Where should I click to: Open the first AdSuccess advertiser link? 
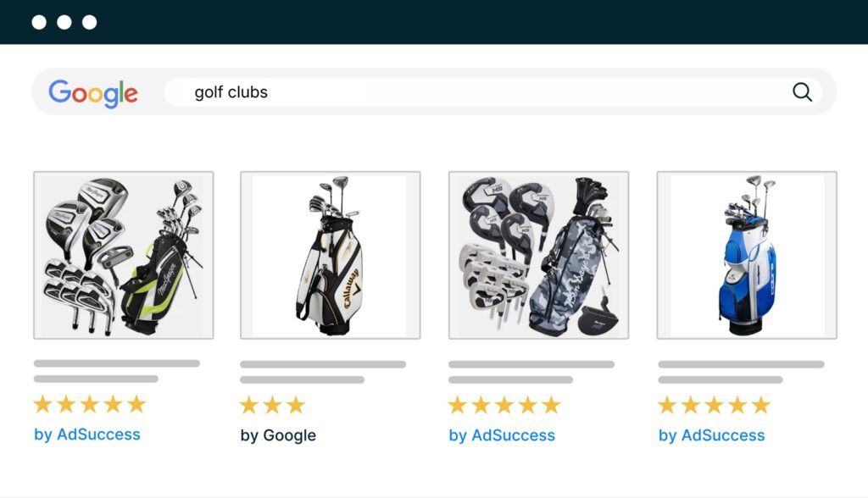click(86, 434)
